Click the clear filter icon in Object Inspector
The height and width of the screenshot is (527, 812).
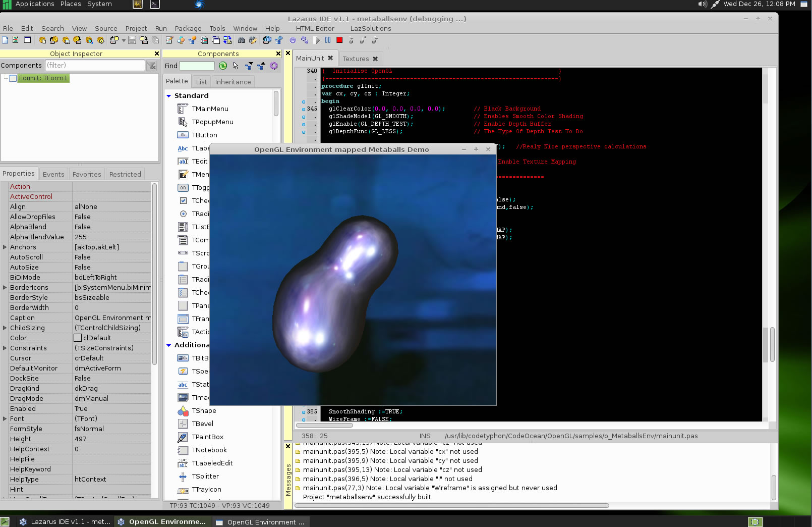click(152, 66)
